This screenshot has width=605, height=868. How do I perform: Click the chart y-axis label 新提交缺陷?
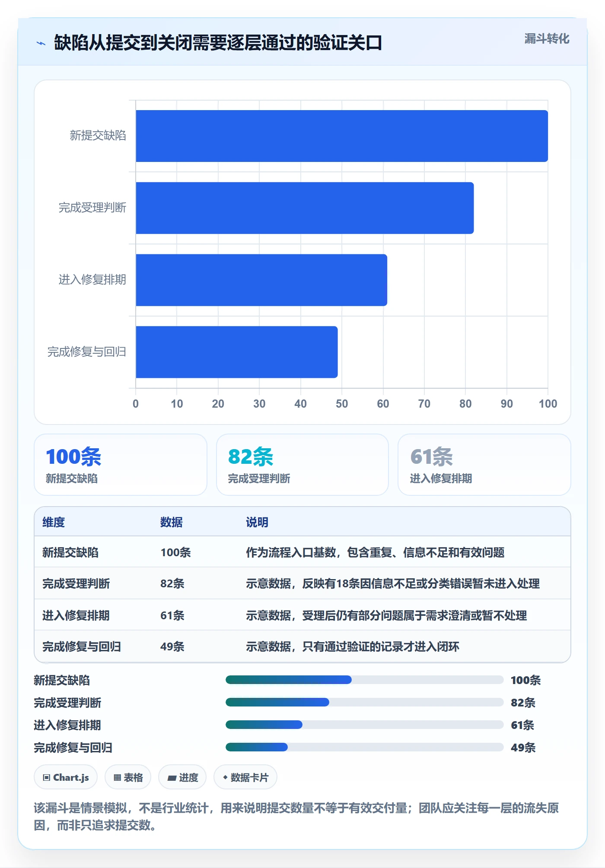98,136
